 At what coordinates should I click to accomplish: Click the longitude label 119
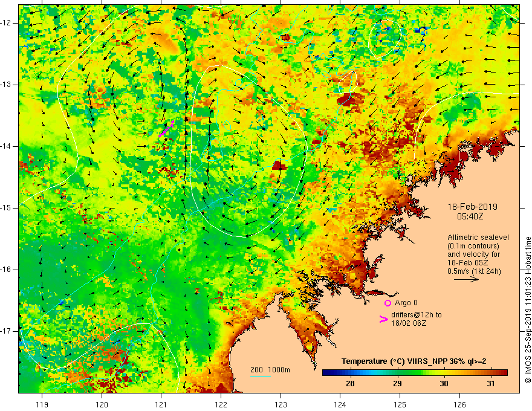pyautogui.click(x=42, y=404)
